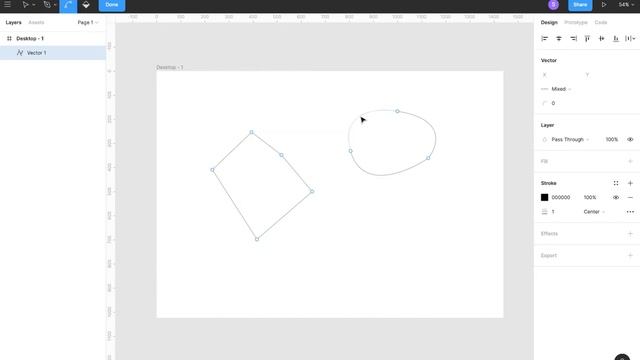This screenshot has height=360, width=640.
Task: Open the Center stroke alignment dropdown
Action: 594,212
